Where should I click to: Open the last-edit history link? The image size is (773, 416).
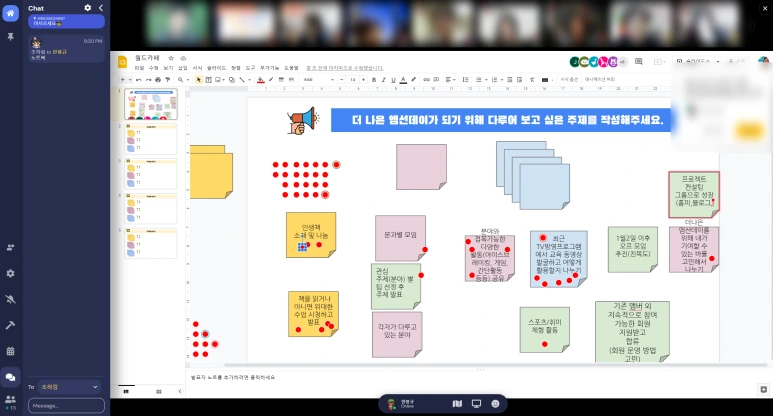click(x=344, y=68)
